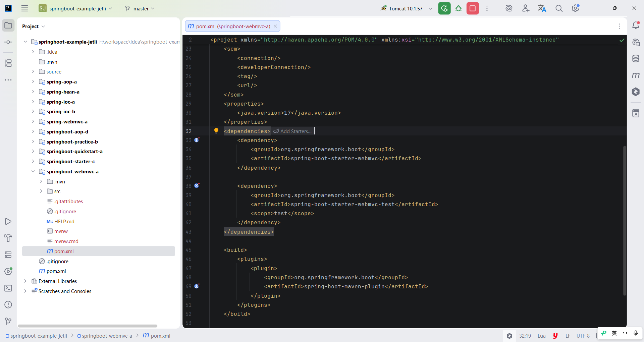Expand the .idea folder
The image size is (644, 342).
coord(33,52)
